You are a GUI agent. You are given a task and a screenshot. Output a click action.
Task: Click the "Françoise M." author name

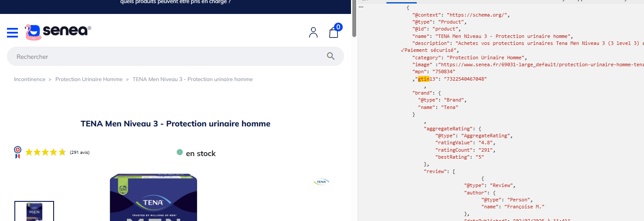(x=525, y=207)
